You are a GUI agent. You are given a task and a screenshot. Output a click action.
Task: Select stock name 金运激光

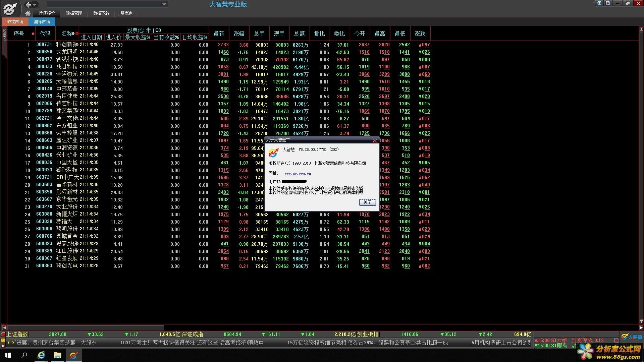[67, 74]
